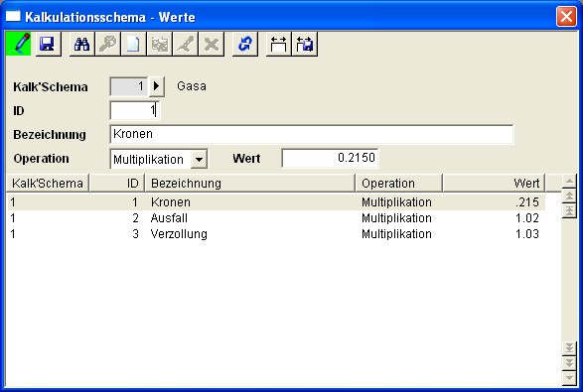Create new record with blank page icon
Image resolution: width=583 pixels, height=392 pixels.
[x=133, y=44]
